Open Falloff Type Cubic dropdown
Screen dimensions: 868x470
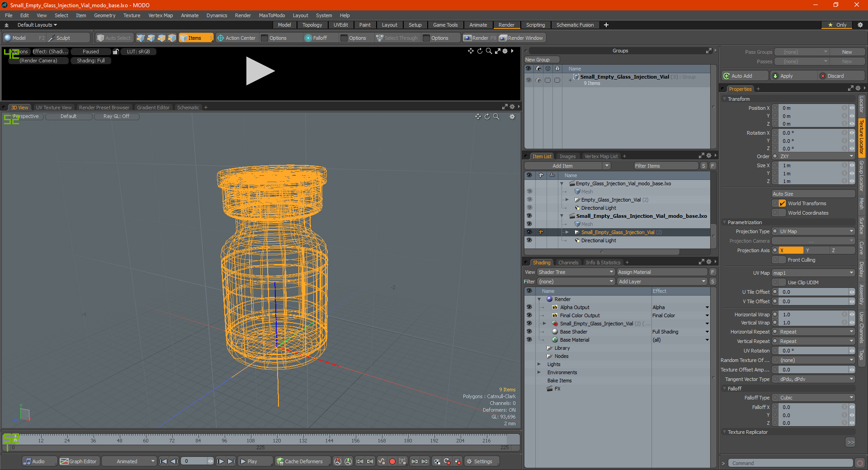coord(816,398)
